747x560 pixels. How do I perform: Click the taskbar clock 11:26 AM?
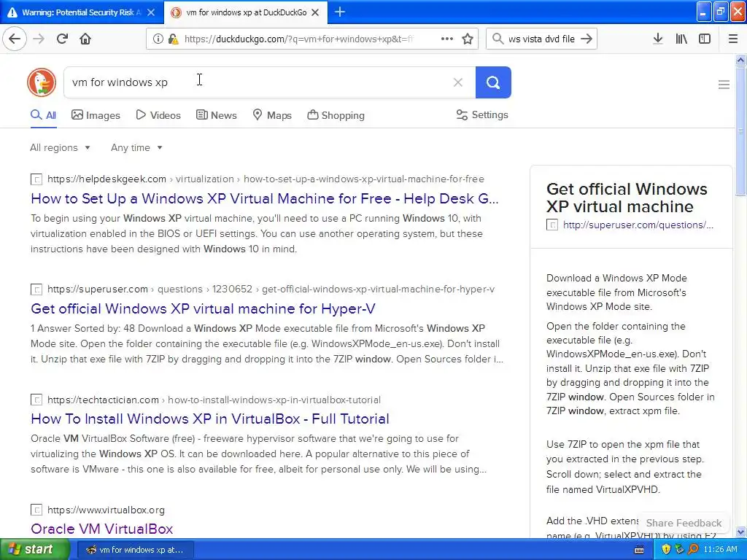(x=720, y=550)
